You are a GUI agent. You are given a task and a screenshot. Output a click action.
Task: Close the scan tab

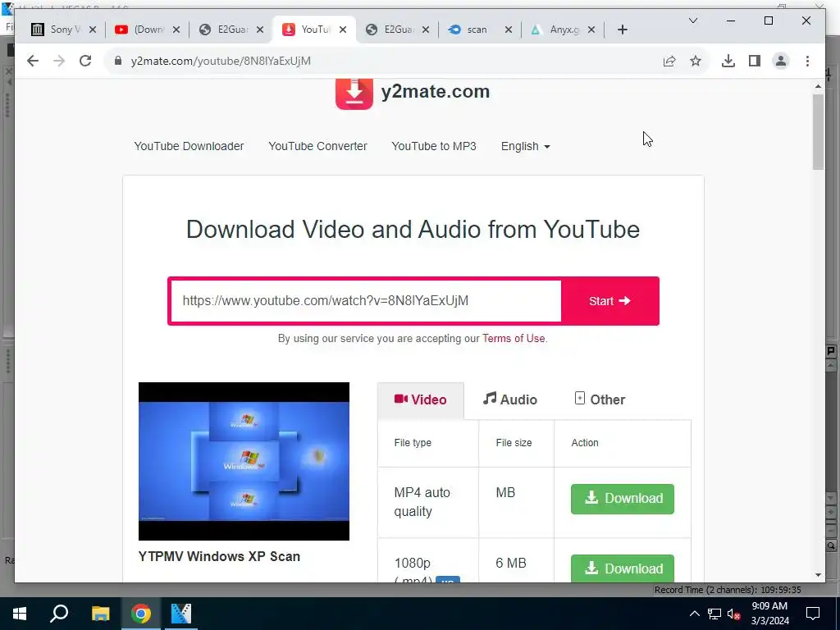pos(509,30)
